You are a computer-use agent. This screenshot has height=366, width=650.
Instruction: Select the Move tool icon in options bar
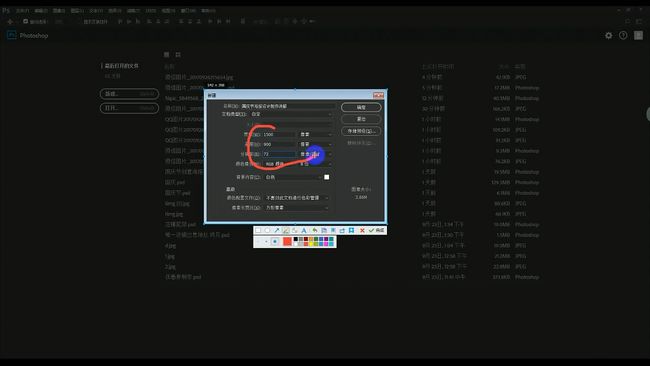10,21
